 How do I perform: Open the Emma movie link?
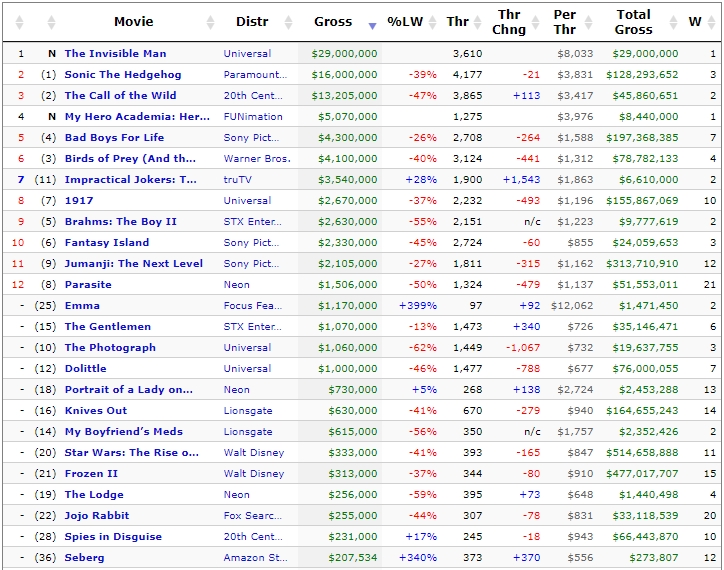(82, 306)
